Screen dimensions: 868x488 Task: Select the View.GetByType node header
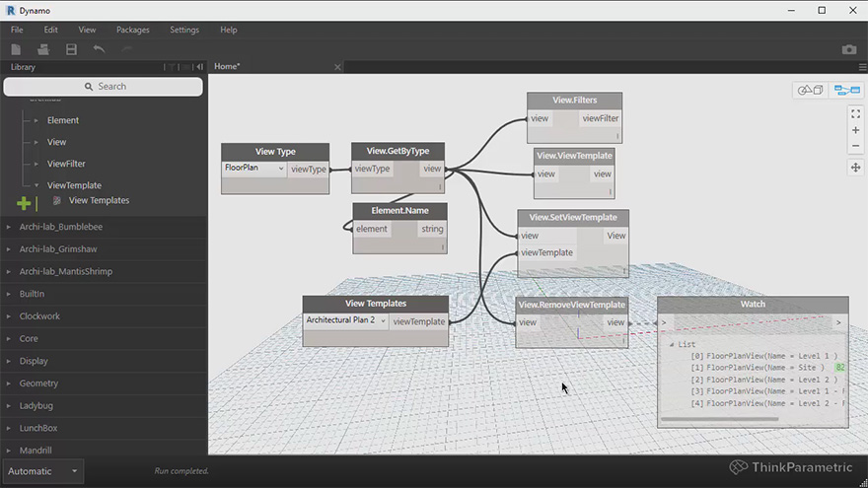point(398,151)
